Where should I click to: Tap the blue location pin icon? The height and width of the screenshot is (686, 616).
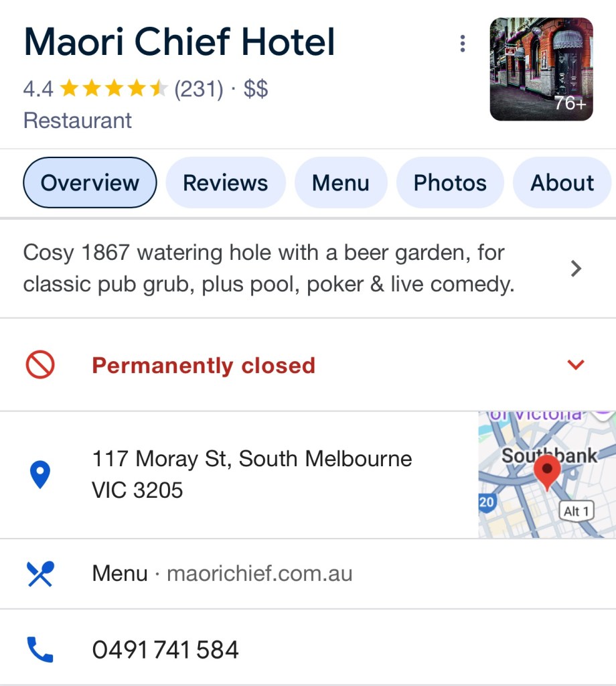tap(40, 475)
